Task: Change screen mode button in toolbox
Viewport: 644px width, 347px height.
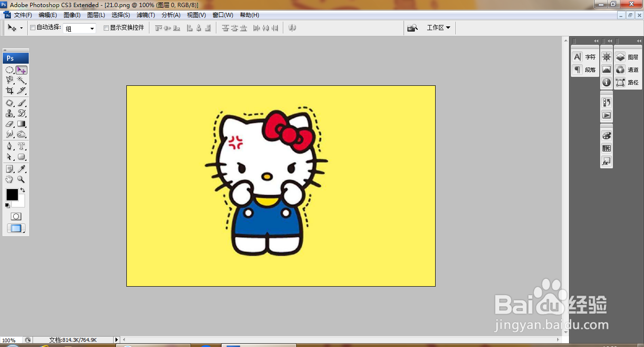Action: [x=16, y=229]
